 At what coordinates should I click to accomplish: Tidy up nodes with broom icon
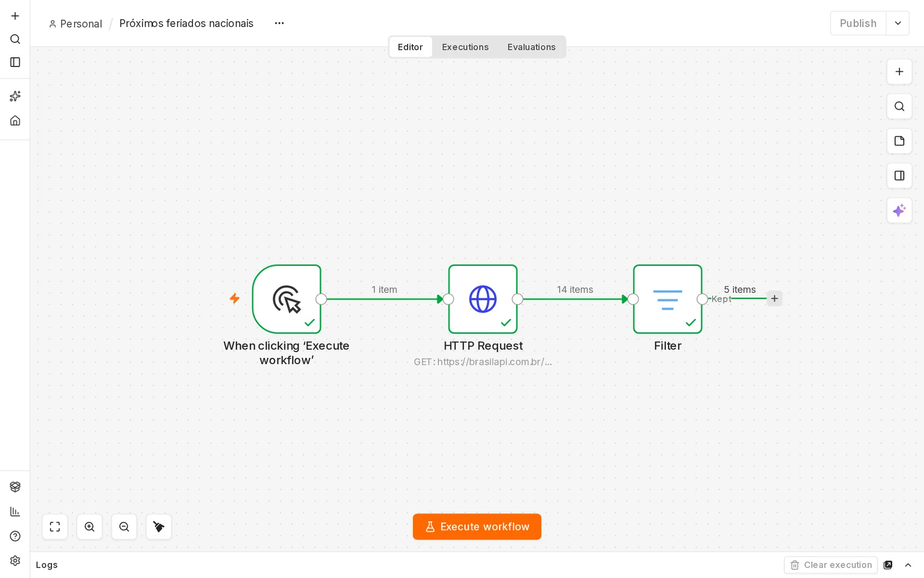[159, 527]
